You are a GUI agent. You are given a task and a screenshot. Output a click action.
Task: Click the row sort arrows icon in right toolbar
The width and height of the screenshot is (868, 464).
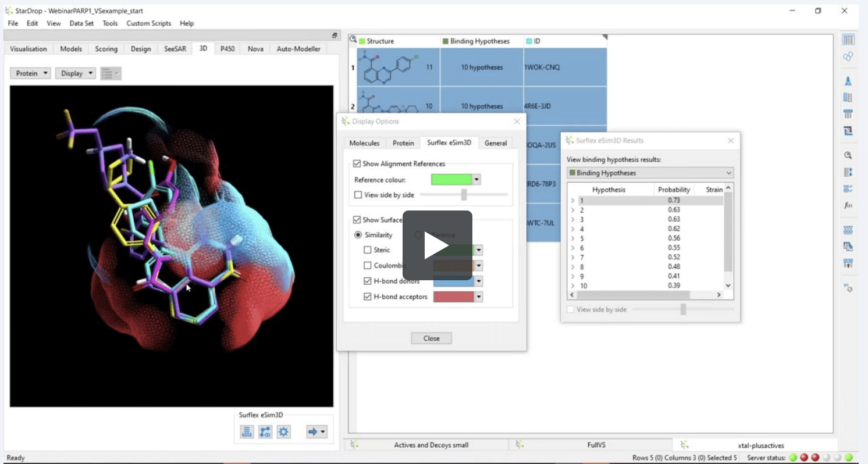tap(848, 172)
